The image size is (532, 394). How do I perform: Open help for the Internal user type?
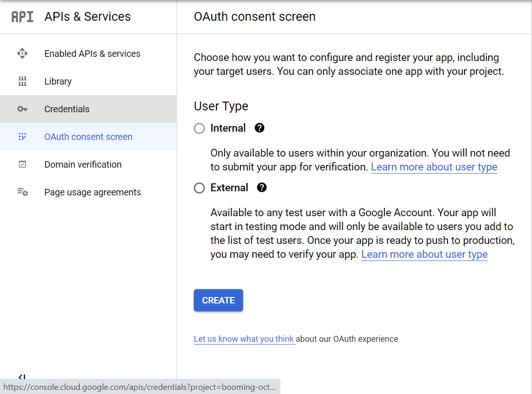[x=259, y=128]
